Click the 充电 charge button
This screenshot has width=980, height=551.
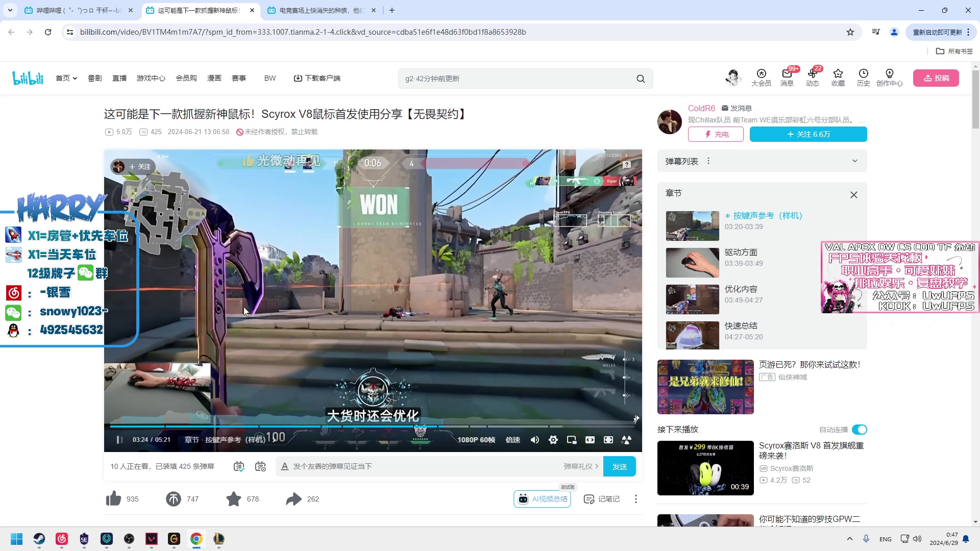pyautogui.click(x=716, y=134)
